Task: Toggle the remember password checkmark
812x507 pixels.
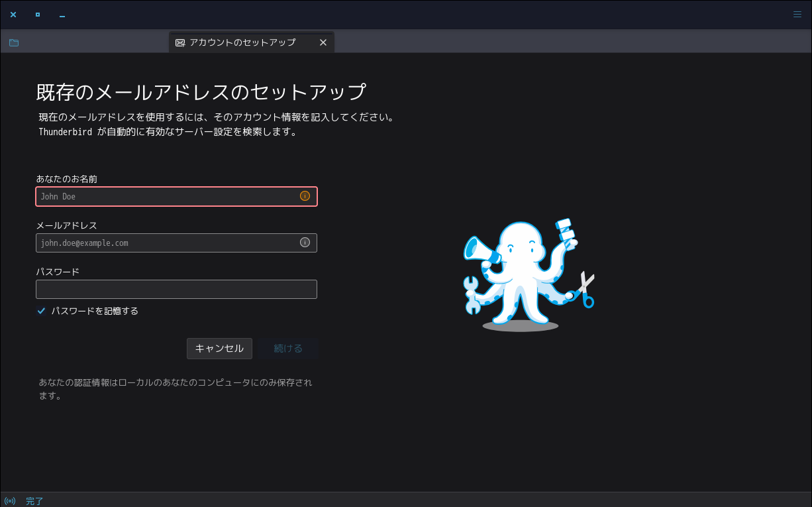Action: coord(41,310)
